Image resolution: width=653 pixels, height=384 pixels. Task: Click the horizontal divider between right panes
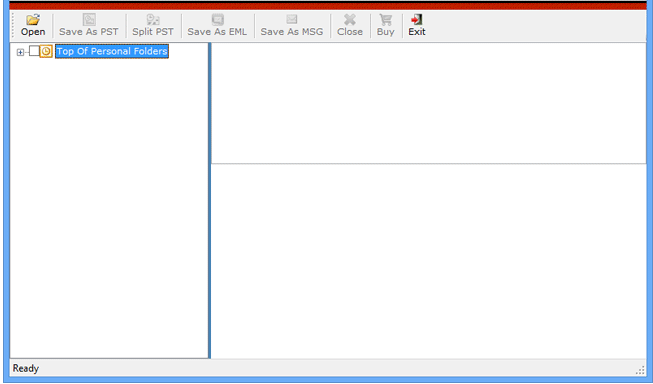429,164
